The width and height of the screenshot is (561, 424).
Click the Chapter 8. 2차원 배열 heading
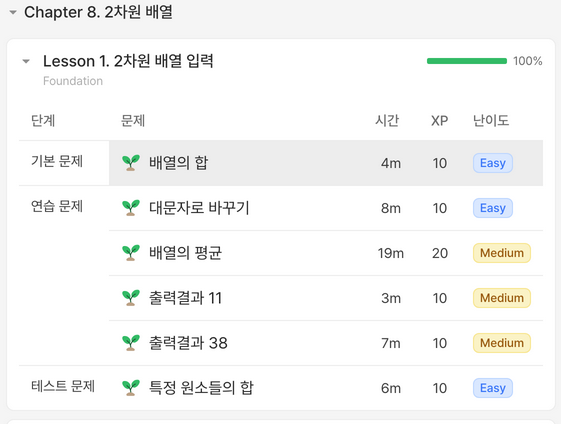(98, 12)
